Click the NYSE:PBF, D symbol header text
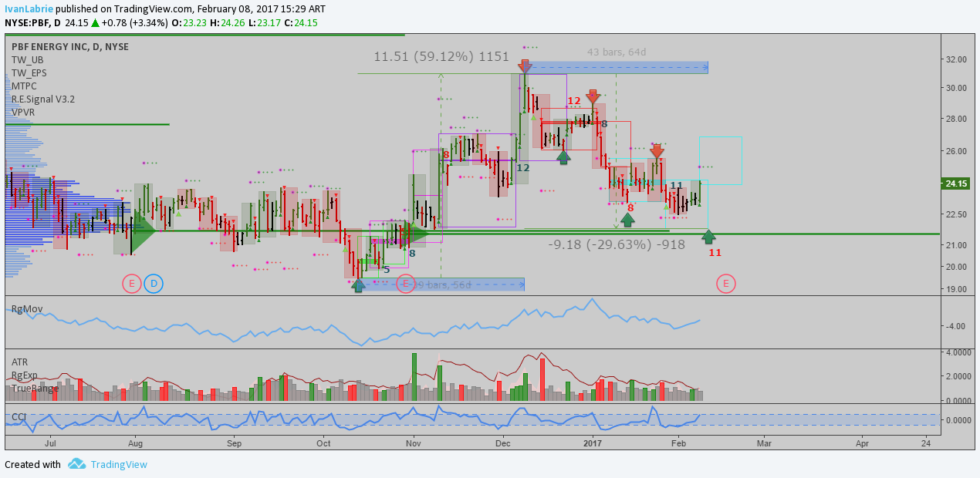Image resolution: width=980 pixels, height=478 pixels. point(32,22)
